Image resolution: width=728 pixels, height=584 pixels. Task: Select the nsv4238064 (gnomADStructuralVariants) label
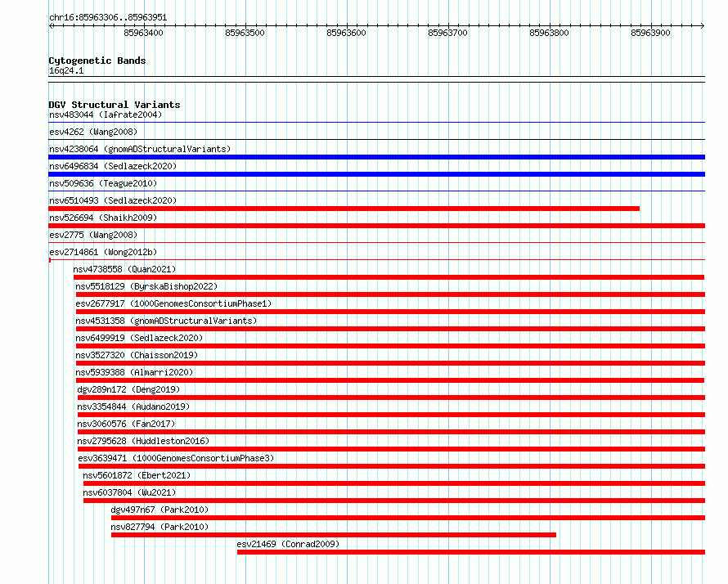(140, 149)
